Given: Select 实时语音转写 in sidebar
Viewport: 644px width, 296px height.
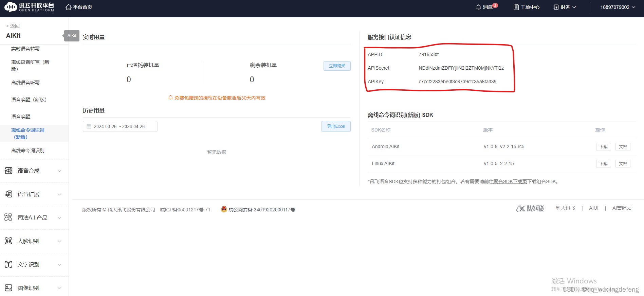Looking at the screenshot, I should (x=25, y=49).
